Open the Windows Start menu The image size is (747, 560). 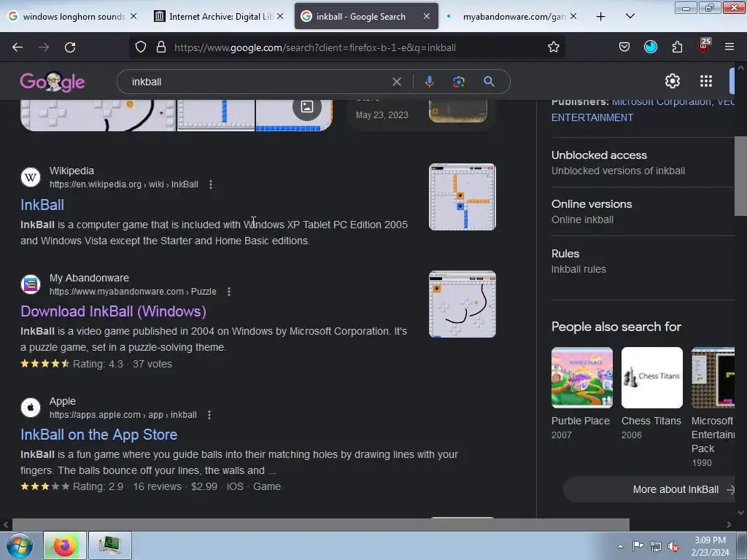pos(20,545)
